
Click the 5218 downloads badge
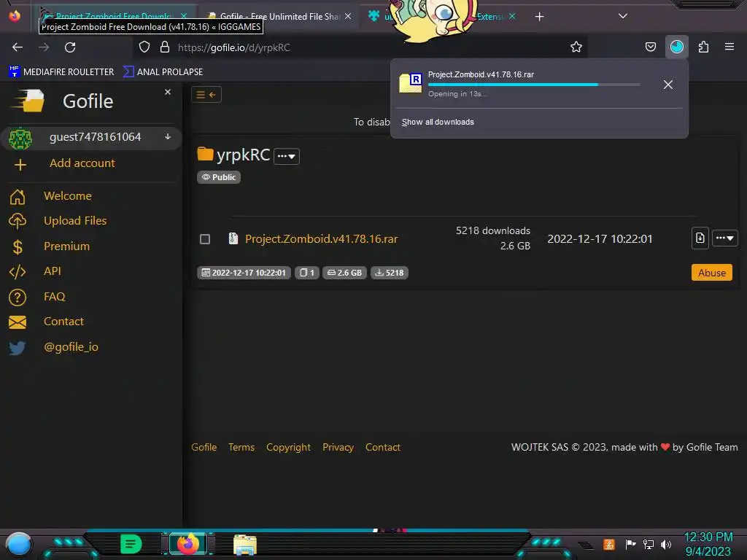[390, 273]
